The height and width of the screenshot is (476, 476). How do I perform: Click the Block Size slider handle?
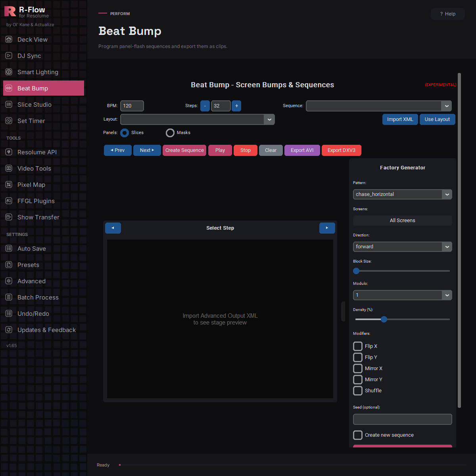[x=356, y=271]
